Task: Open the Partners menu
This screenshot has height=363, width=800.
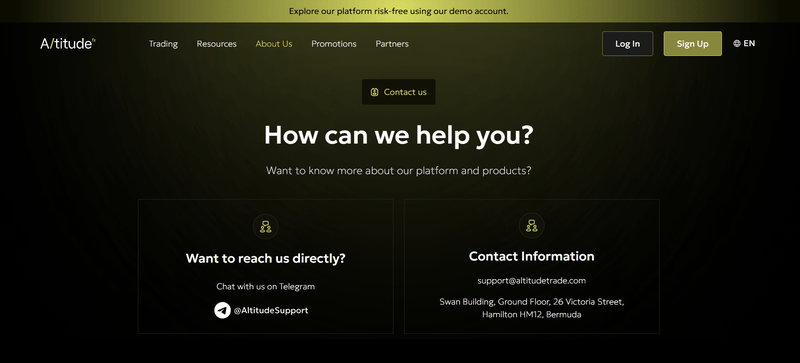Action: tap(392, 44)
